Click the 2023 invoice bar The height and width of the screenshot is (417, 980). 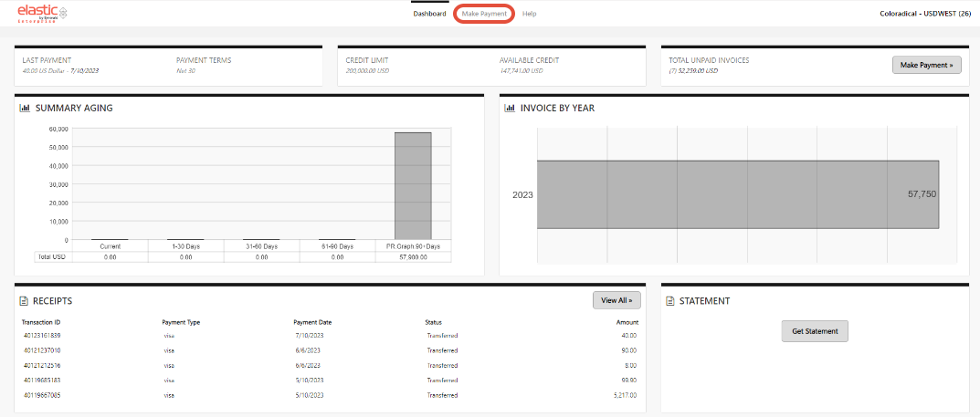pyautogui.click(x=737, y=194)
